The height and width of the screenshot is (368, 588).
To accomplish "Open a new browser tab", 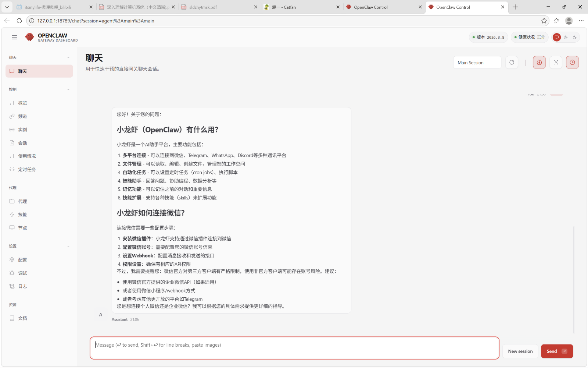I will point(515,7).
